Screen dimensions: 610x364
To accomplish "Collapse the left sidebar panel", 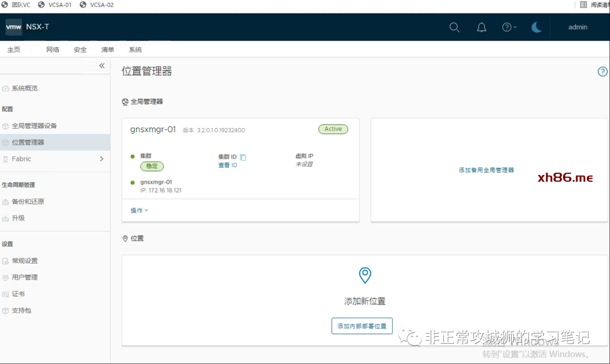I will point(102,65).
